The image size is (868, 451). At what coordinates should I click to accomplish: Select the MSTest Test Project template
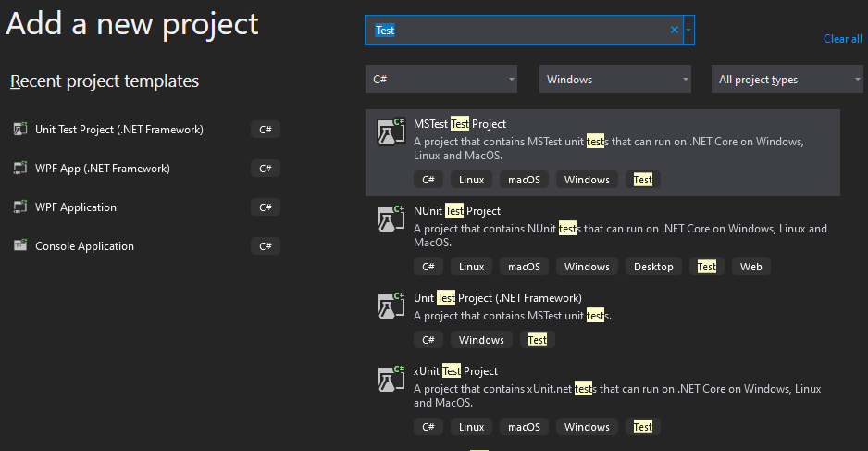tap(602, 153)
